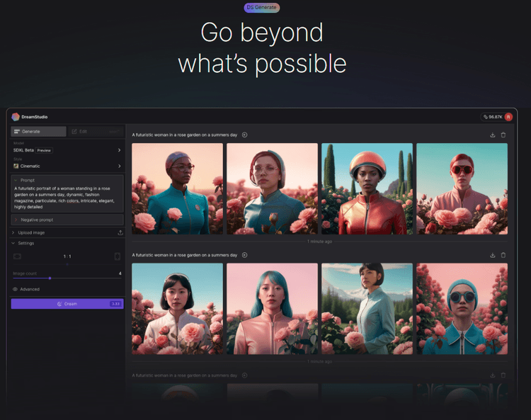Screen dimensions: 531x420
Task: Click the DreamStudio logo icon
Action: pos(16,117)
